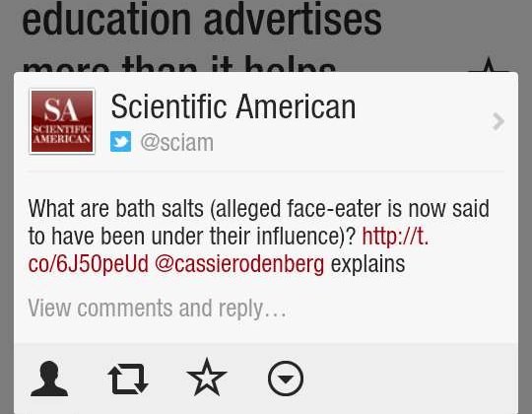
Task: Follow the http://t. link start
Action: [396, 236]
